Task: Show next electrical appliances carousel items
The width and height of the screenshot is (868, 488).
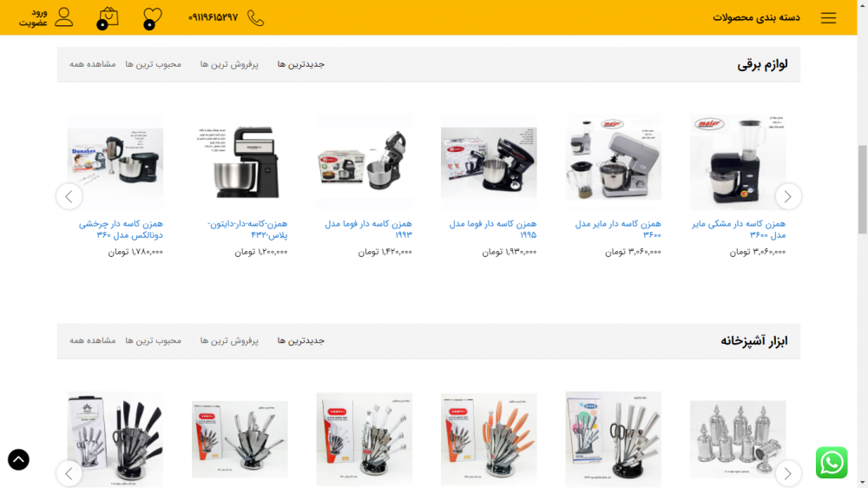Action: pyautogui.click(x=788, y=196)
